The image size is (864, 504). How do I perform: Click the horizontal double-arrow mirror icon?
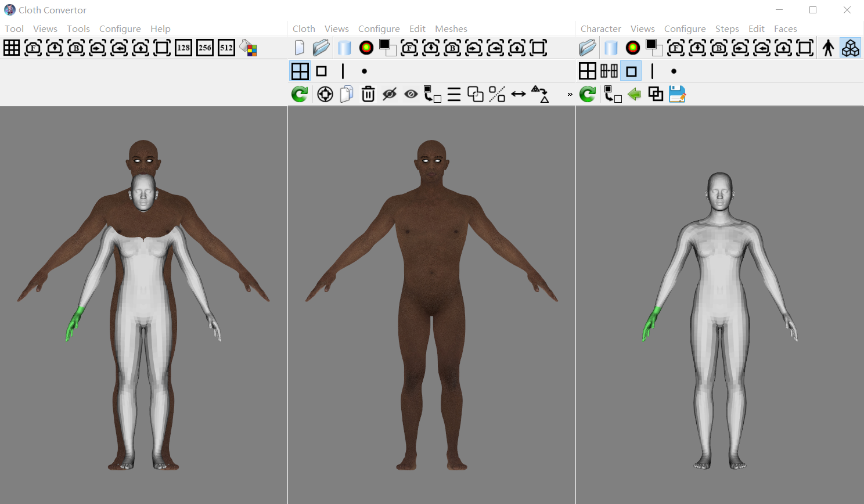click(519, 94)
